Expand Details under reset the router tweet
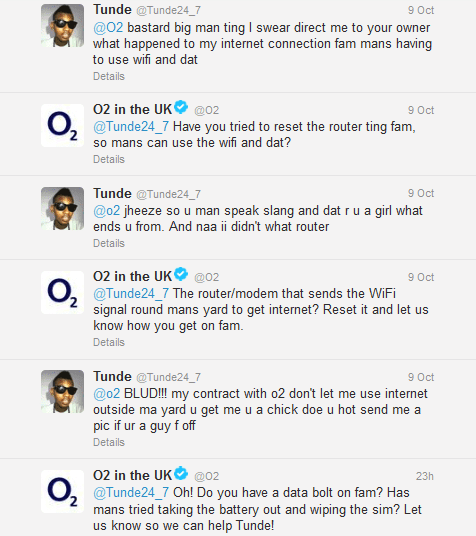The width and height of the screenshot is (476, 536). click(109, 159)
